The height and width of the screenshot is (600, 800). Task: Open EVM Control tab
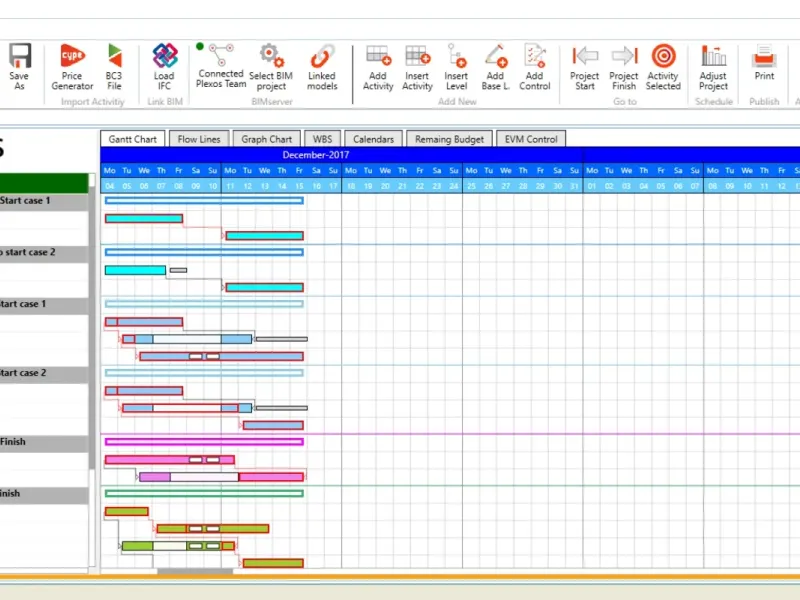(531, 139)
